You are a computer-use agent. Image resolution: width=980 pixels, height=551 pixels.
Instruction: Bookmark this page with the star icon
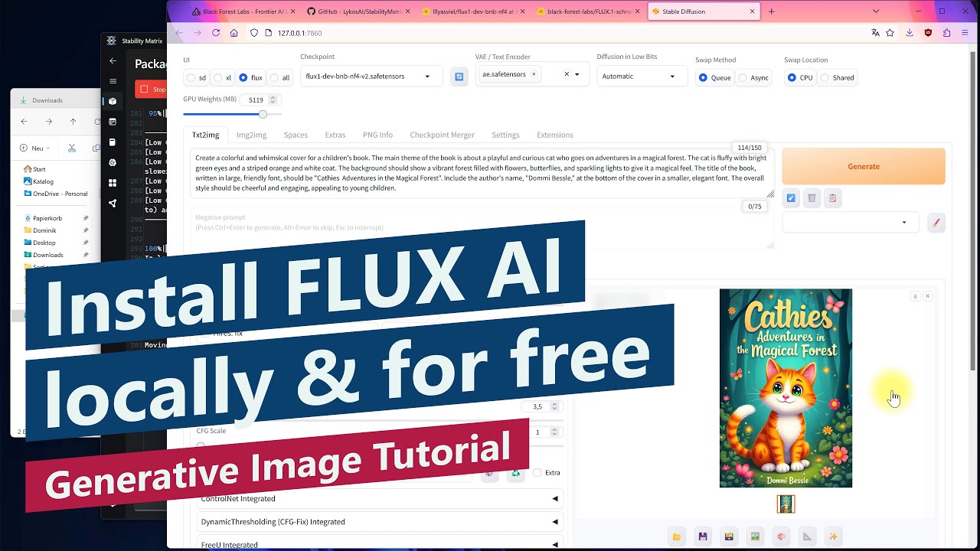click(890, 33)
